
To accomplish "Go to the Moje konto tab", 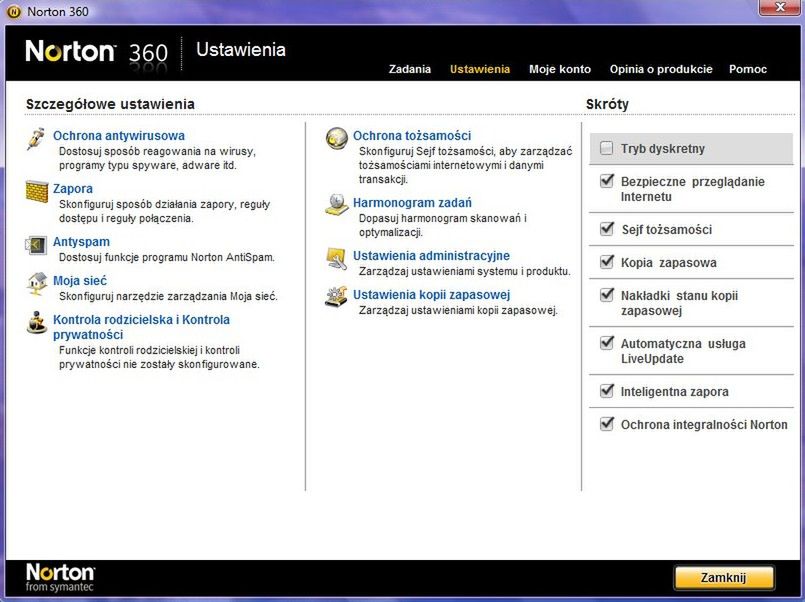I will [560, 69].
